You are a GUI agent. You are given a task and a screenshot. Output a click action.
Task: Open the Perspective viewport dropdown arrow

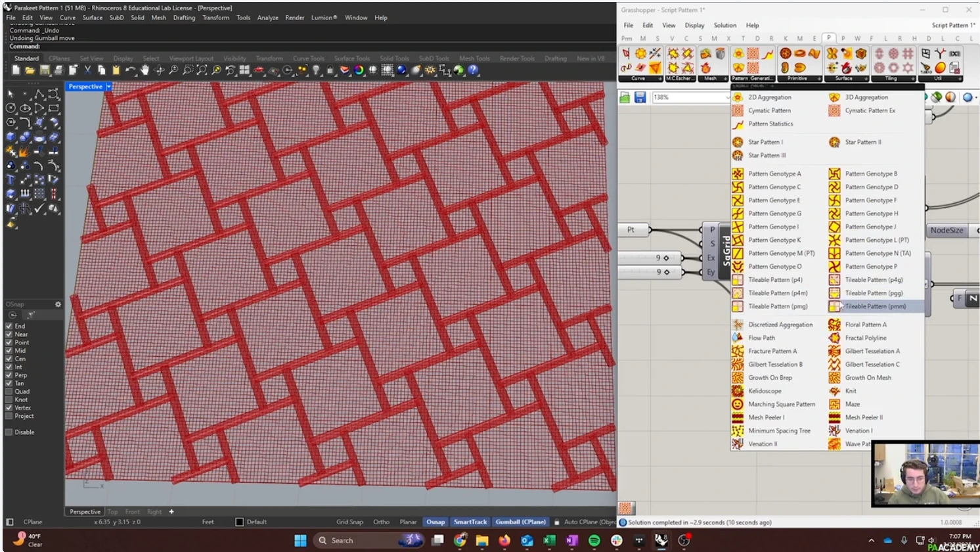tap(109, 87)
